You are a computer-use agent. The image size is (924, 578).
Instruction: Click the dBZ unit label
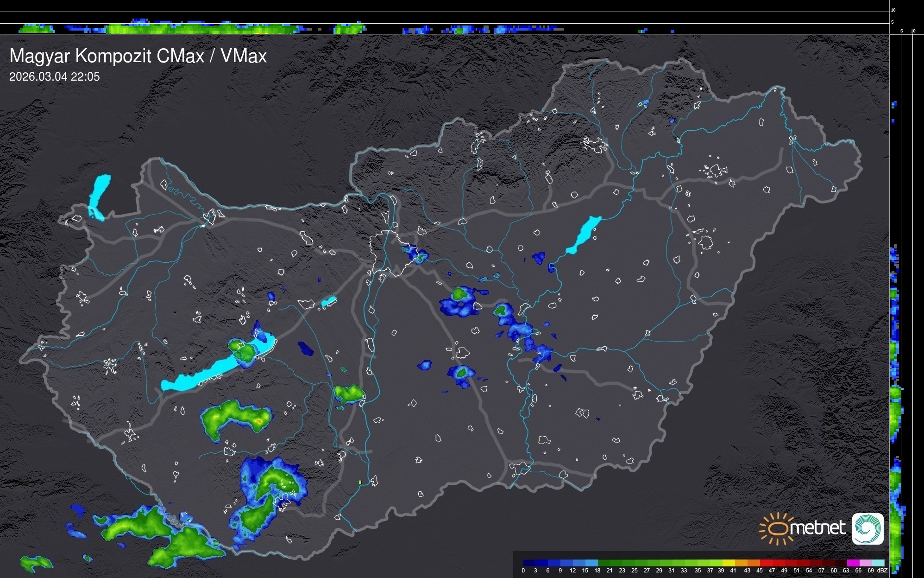881,571
